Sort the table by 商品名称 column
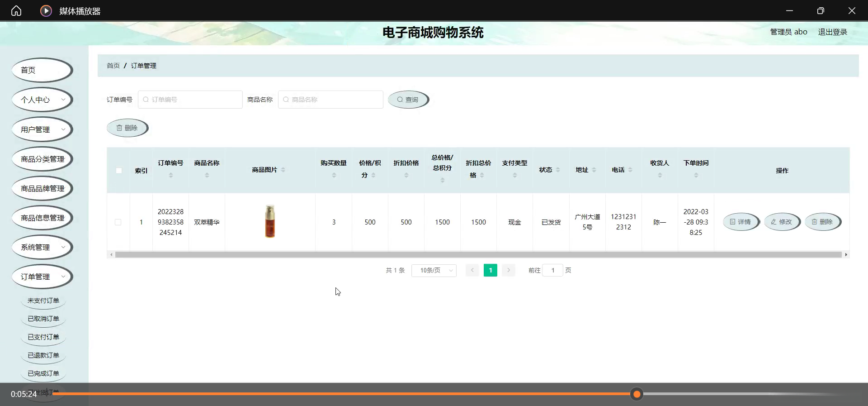Viewport: 868px width, 406px height. (x=207, y=175)
